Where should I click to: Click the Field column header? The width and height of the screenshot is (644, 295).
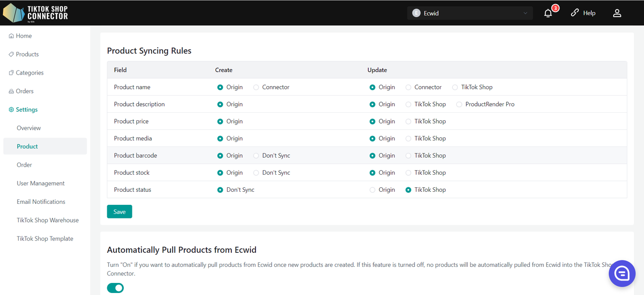pyautogui.click(x=120, y=70)
